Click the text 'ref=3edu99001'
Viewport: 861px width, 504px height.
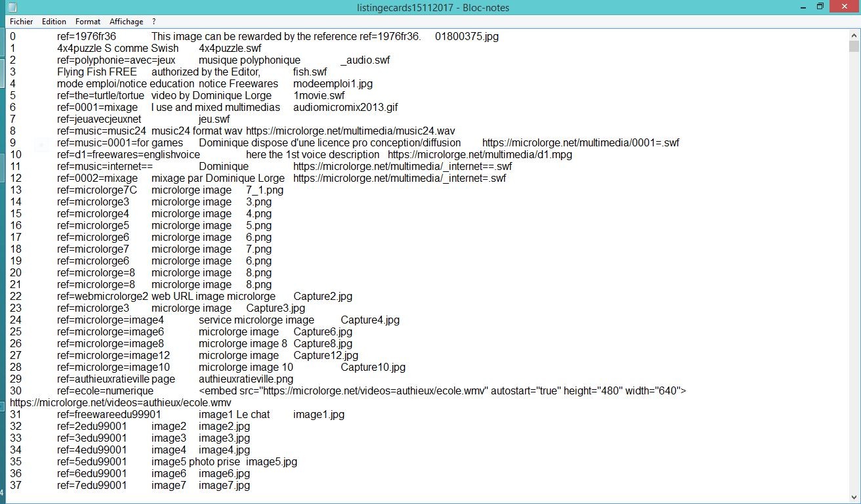[92, 438]
